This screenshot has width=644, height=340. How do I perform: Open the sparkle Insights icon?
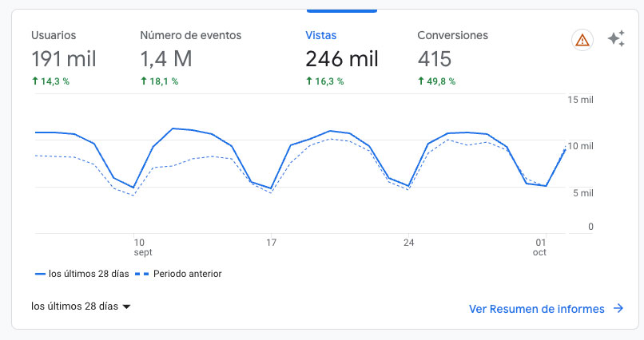tap(616, 39)
